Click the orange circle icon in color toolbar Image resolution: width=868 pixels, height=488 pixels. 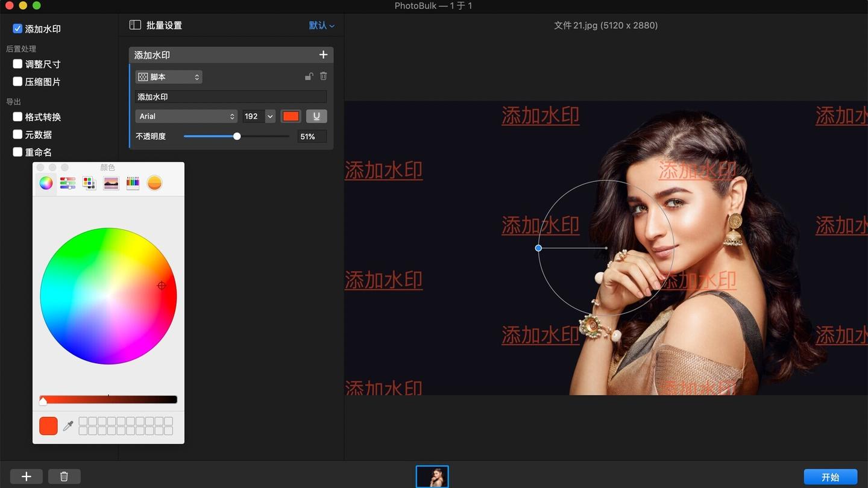[155, 183]
